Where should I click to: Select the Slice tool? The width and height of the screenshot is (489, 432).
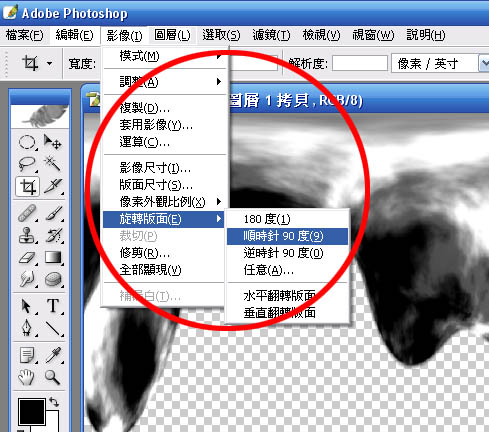coord(53,187)
